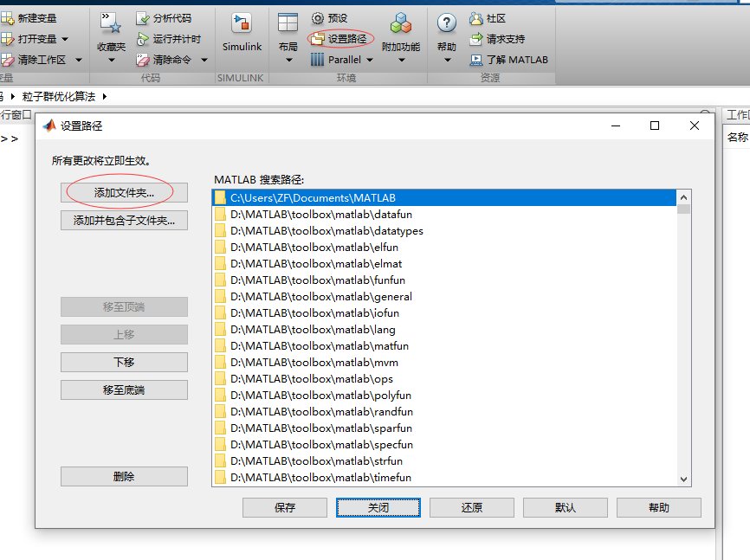Click the 添加文件夹 add folder button
Image resolution: width=750 pixels, height=560 pixels.
tap(124, 191)
